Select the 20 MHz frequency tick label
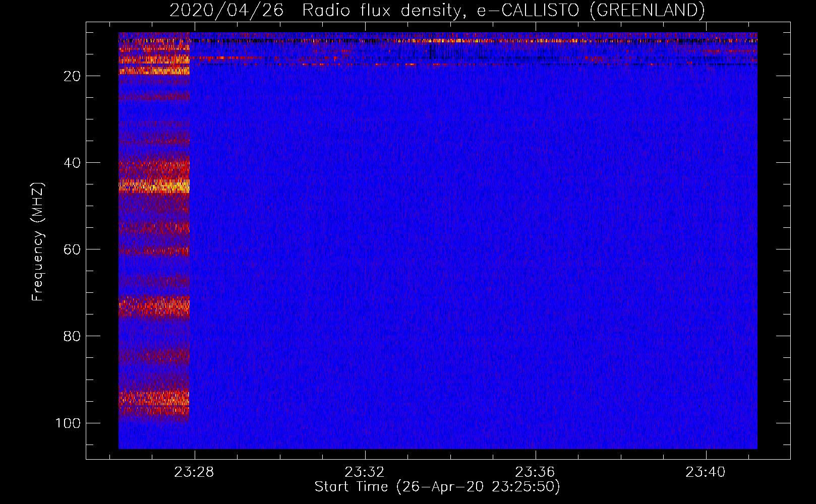Viewport: 816px width, 504px height. tap(72, 76)
